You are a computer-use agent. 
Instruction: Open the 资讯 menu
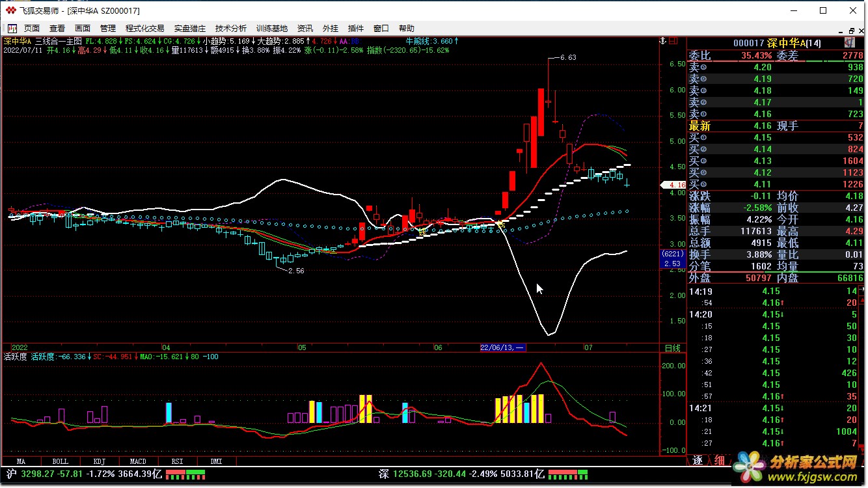[x=305, y=29]
